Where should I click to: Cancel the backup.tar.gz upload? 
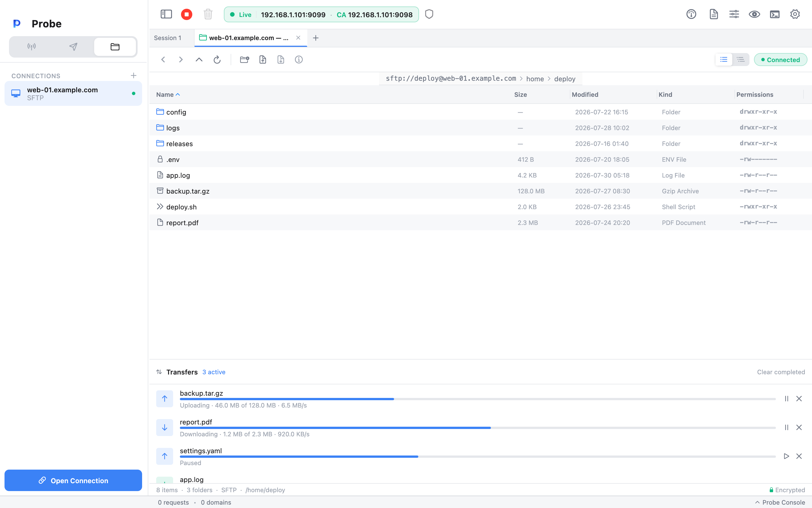tap(799, 399)
